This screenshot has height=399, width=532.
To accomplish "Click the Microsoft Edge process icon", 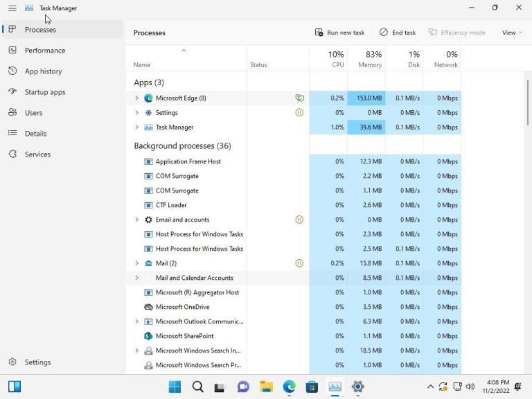I will click(x=148, y=98).
